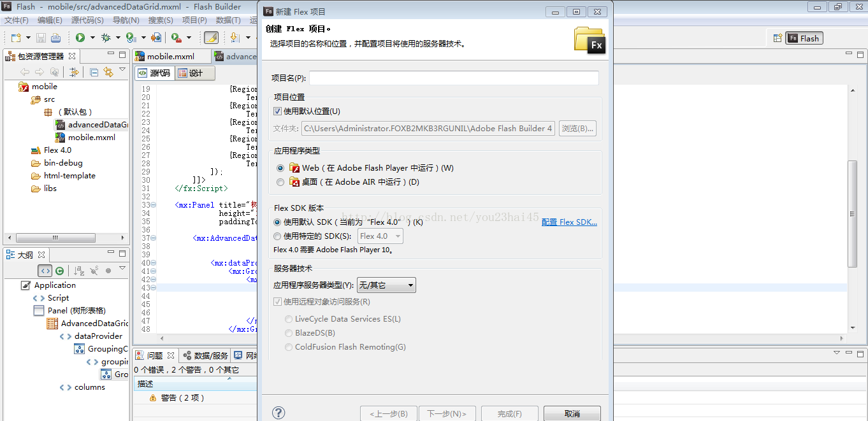
Task: Maximize the package explorer panel
Action: tap(122, 55)
